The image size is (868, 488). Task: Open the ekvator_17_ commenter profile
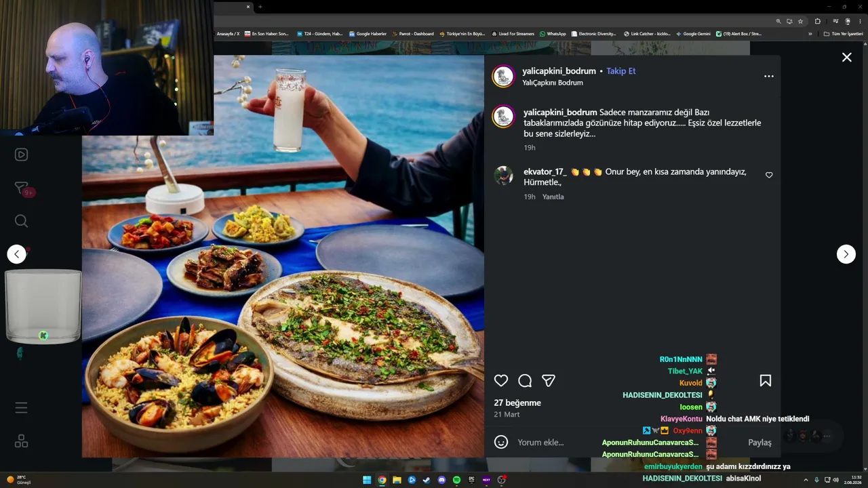[x=545, y=171]
